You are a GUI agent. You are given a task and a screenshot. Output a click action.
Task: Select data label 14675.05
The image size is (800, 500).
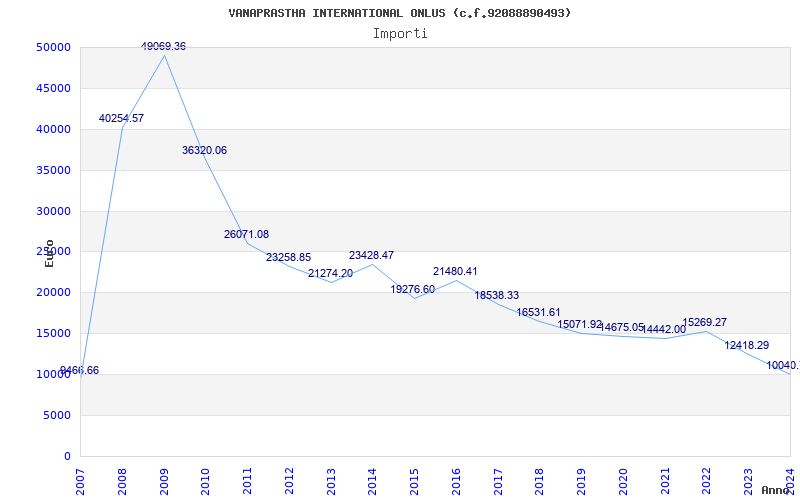point(622,328)
